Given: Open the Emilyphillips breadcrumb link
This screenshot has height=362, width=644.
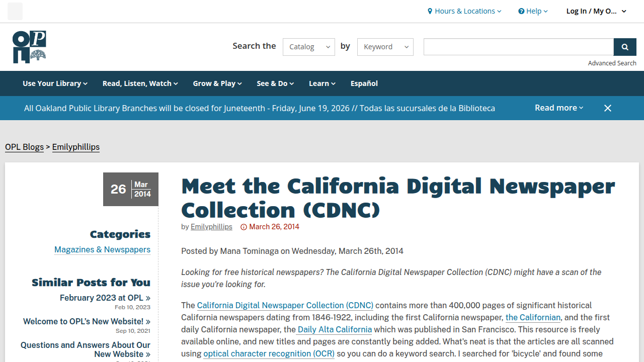Looking at the screenshot, I should [x=76, y=147].
